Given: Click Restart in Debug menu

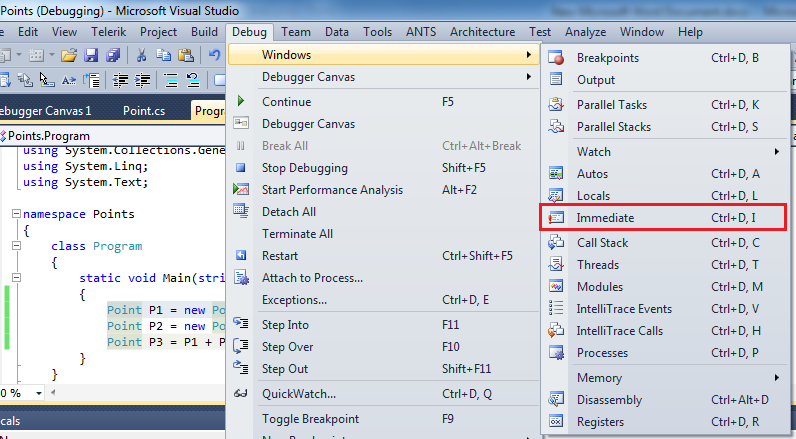Looking at the screenshot, I should (x=383, y=256).
